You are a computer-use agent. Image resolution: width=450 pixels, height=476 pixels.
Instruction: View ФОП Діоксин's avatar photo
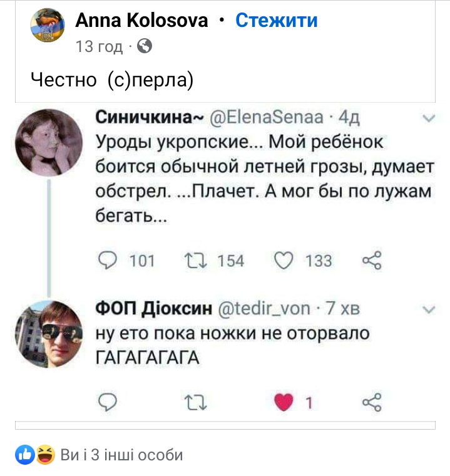pos(48,333)
